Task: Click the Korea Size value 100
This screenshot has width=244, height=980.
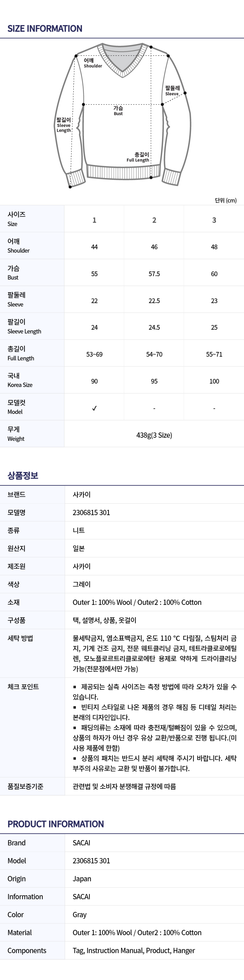Action: coord(214,381)
